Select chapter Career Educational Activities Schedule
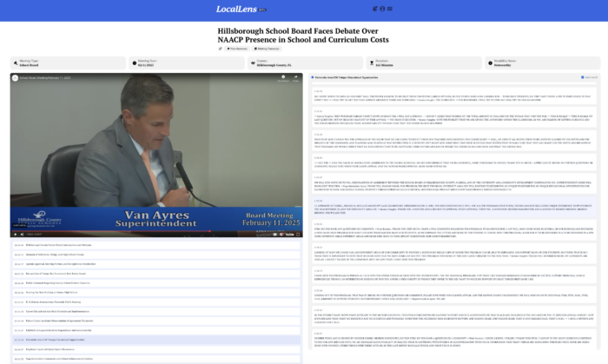 click(x=156, y=311)
